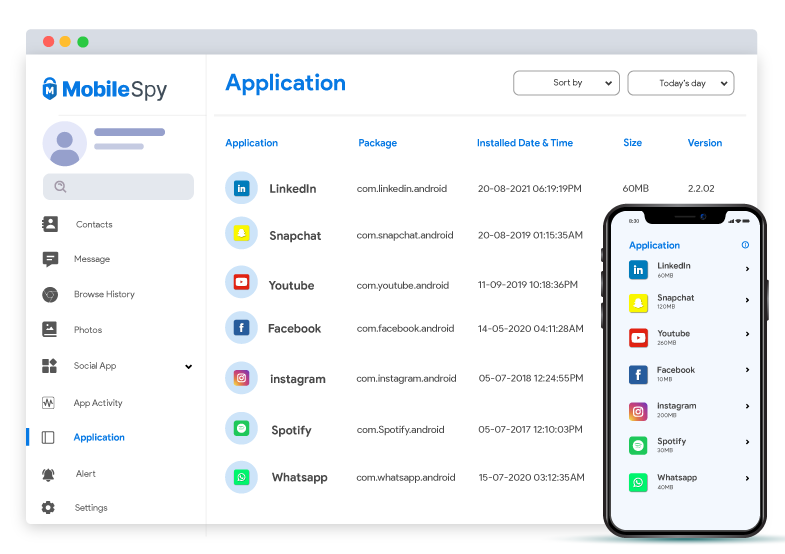The width and height of the screenshot is (785, 554).
Task: Click Snapchat icon on phone
Action: tap(638, 303)
